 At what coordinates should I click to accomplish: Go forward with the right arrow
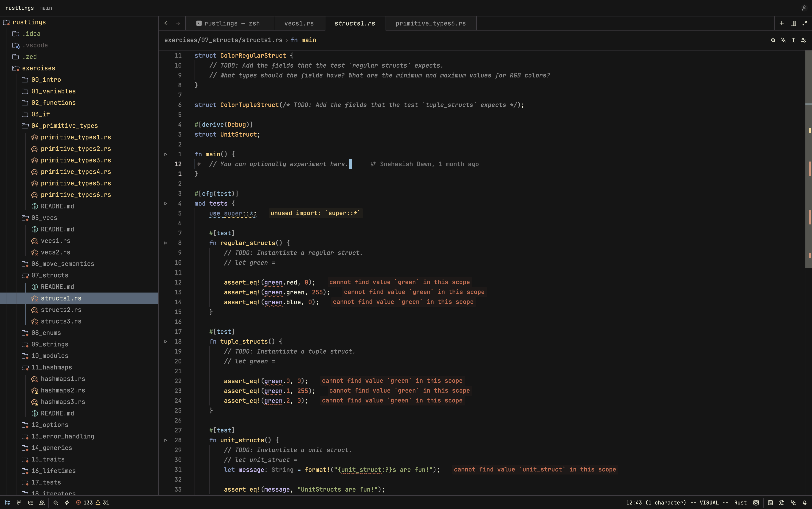point(178,23)
